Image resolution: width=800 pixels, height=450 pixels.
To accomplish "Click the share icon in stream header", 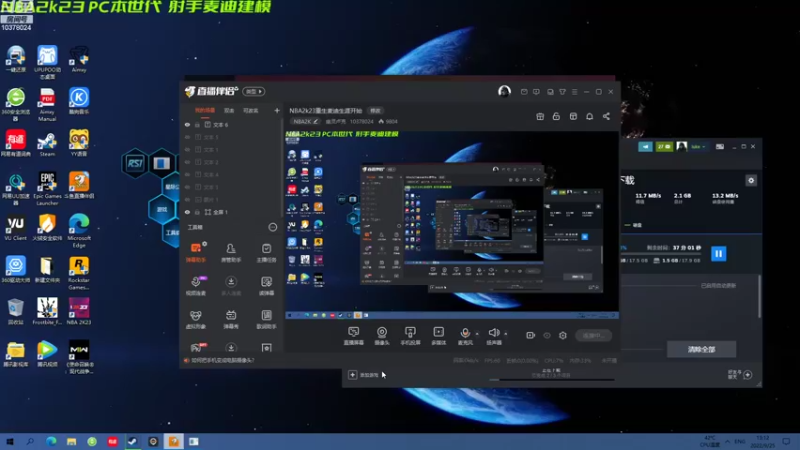I will click(606, 116).
